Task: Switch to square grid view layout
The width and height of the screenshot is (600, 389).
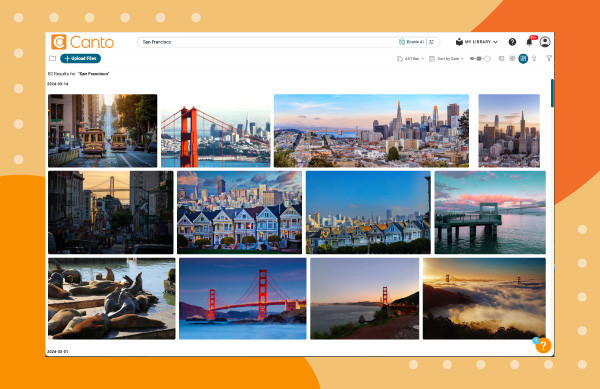Action: [x=512, y=59]
